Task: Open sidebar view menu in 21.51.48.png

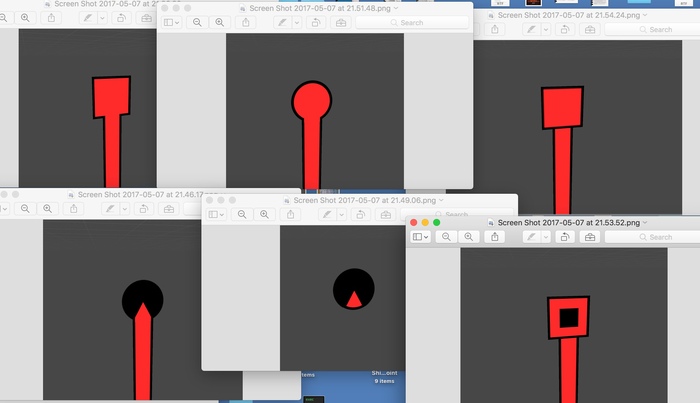Action: click(171, 22)
